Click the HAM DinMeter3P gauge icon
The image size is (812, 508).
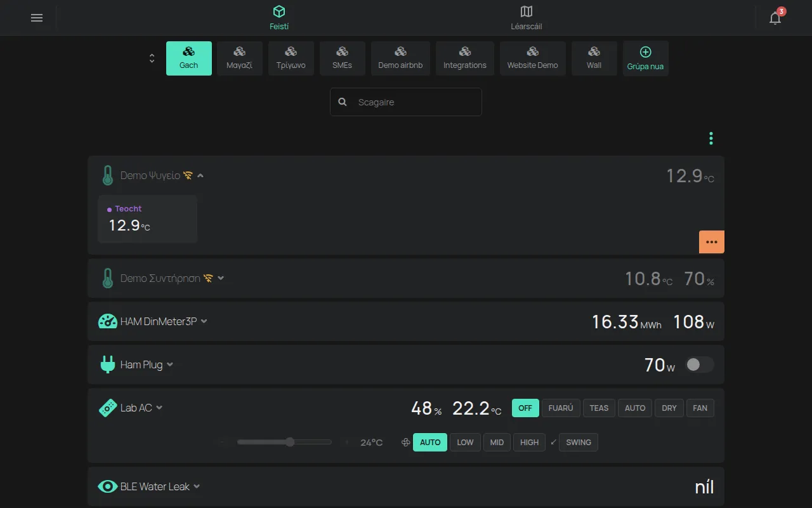[108, 321]
